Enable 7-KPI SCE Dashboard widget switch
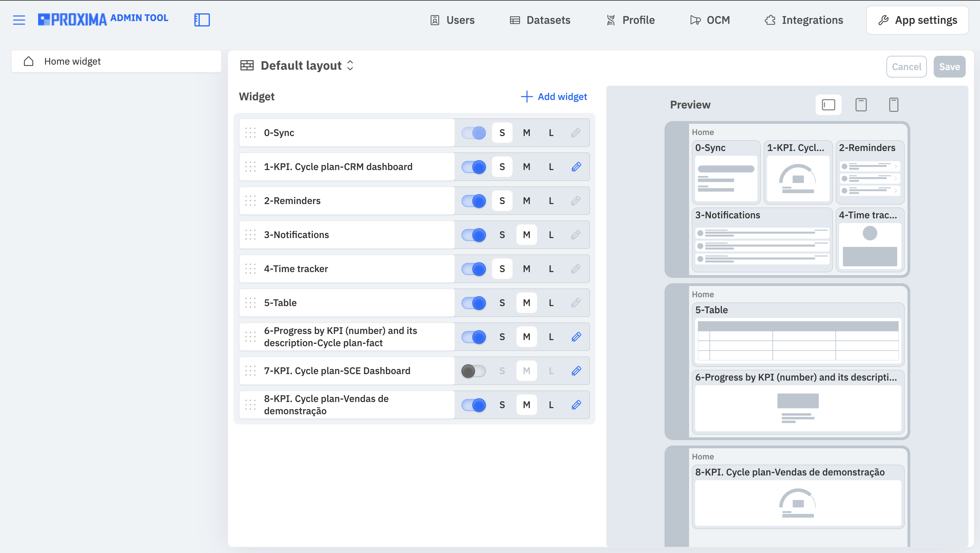 473,370
